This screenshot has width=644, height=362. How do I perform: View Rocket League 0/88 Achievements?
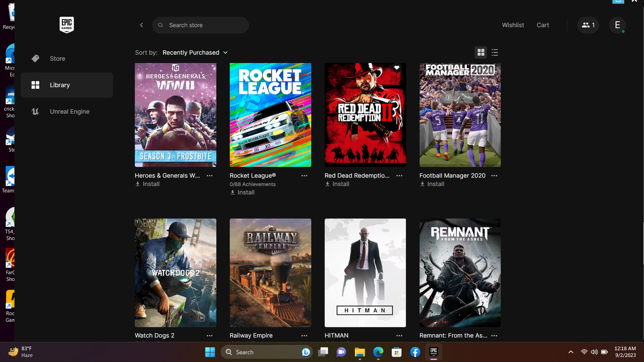pos(253,184)
